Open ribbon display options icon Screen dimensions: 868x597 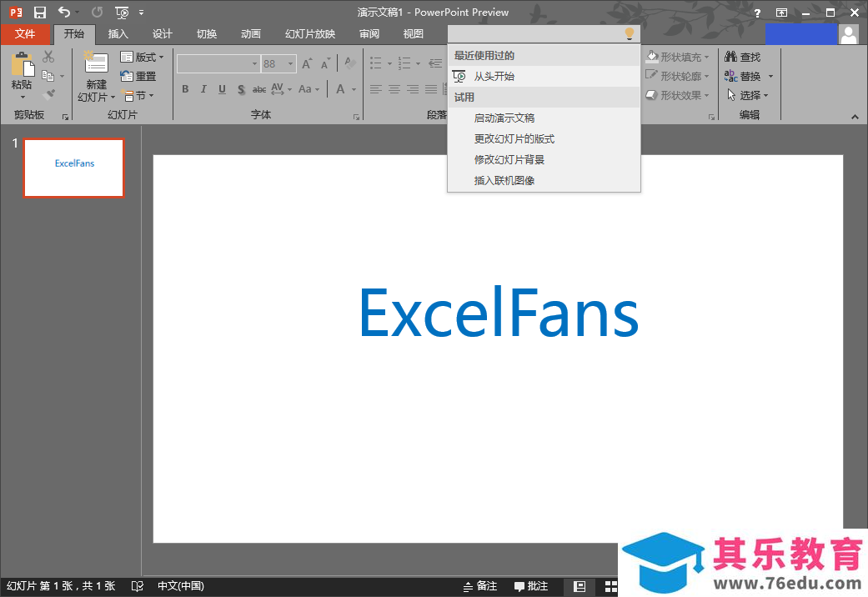pos(781,13)
